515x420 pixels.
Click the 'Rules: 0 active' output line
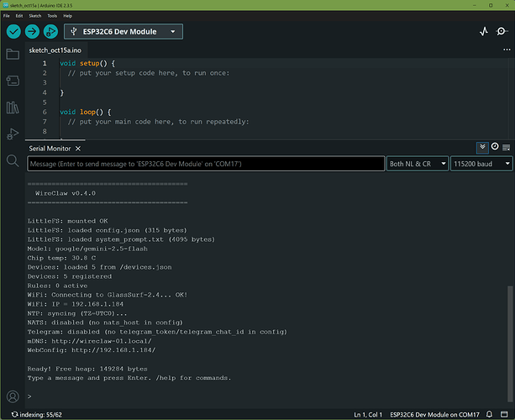(57, 286)
